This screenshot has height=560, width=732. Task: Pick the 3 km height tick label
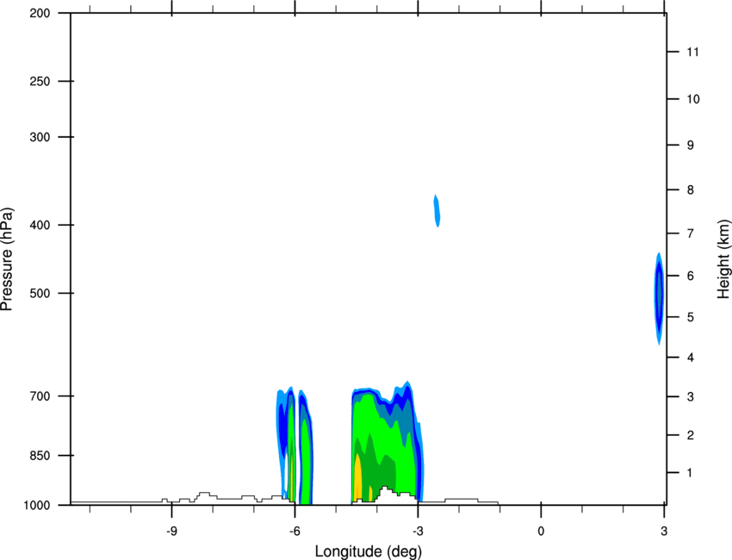(691, 397)
